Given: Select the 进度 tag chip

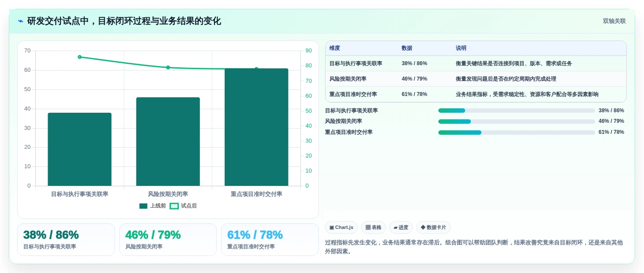Looking at the screenshot, I should click(x=401, y=228).
